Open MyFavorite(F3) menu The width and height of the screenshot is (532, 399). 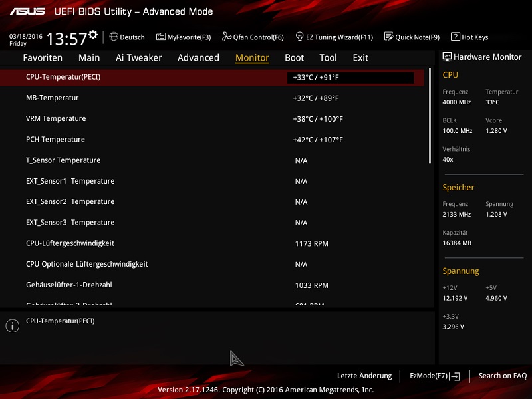(184, 37)
